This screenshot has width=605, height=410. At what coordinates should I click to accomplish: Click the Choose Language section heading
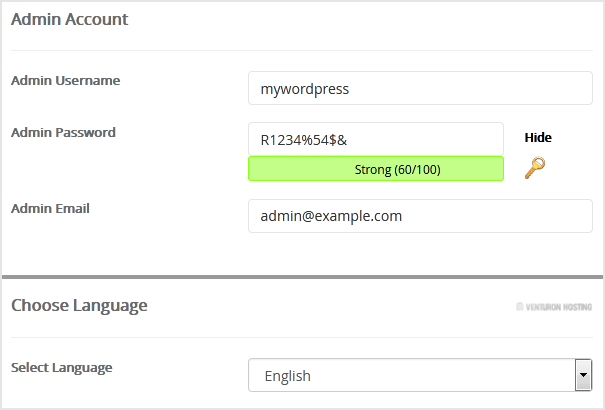coord(79,305)
